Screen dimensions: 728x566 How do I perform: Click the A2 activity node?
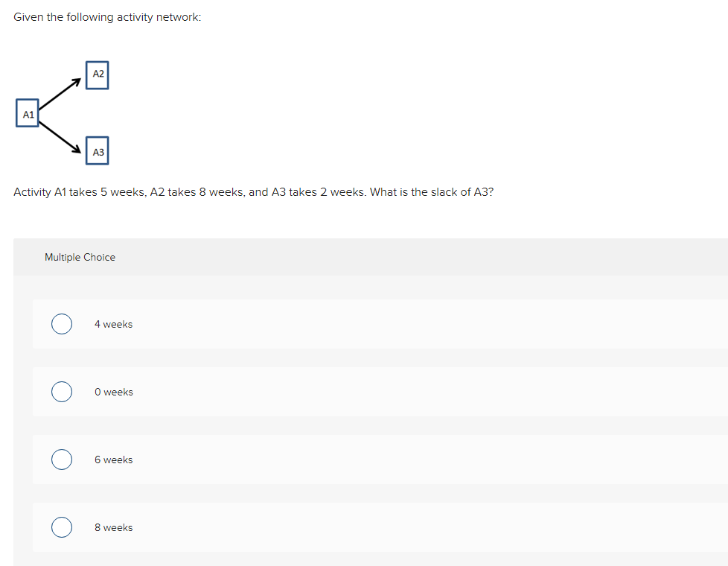pyautogui.click(x=98, y=74)
